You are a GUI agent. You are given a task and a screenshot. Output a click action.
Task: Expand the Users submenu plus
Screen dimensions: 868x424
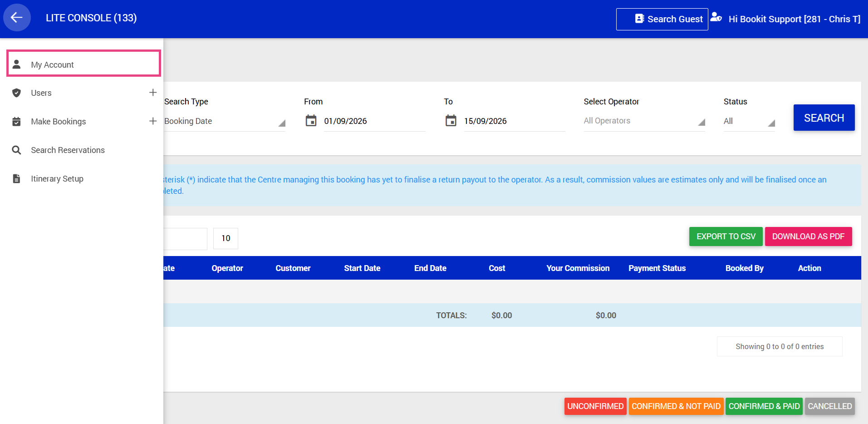(153, 93)
